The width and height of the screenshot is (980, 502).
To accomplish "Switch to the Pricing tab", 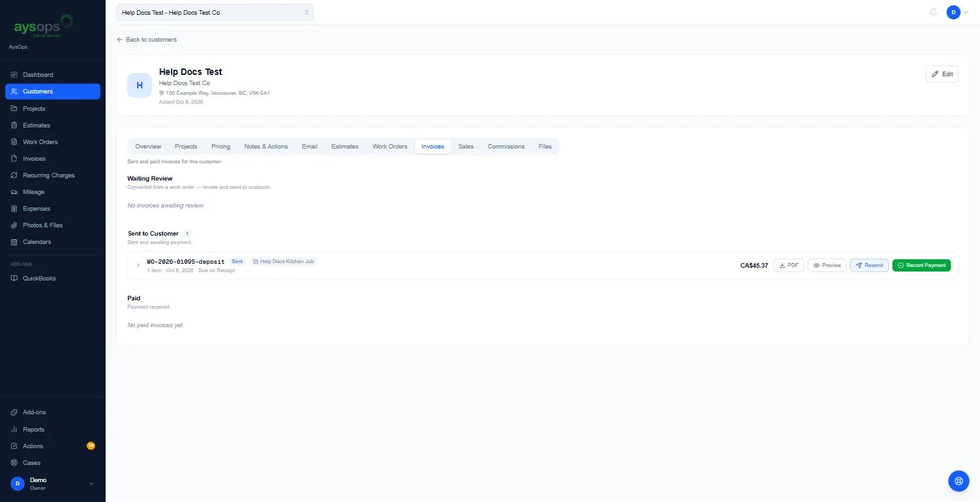I will tap(220, 147).
